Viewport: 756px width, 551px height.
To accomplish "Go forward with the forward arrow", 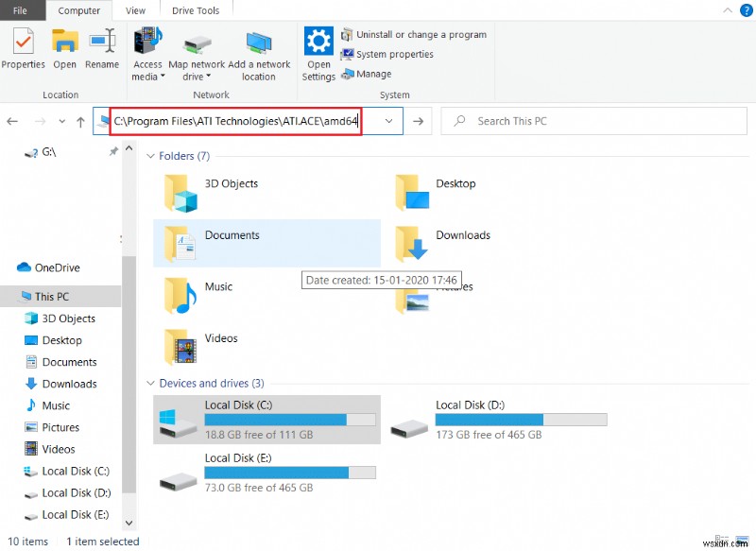I will 40,122.
